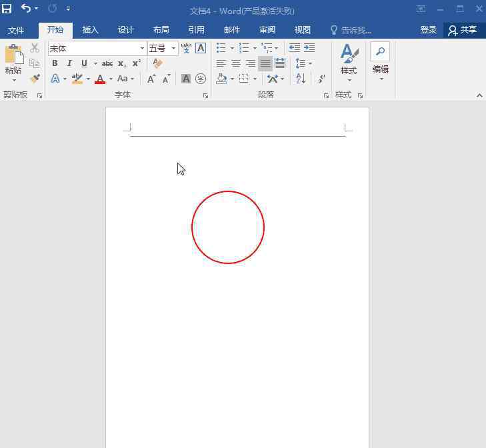Align text right
This screenshot has height=448, width=486.
click(251, 63)
